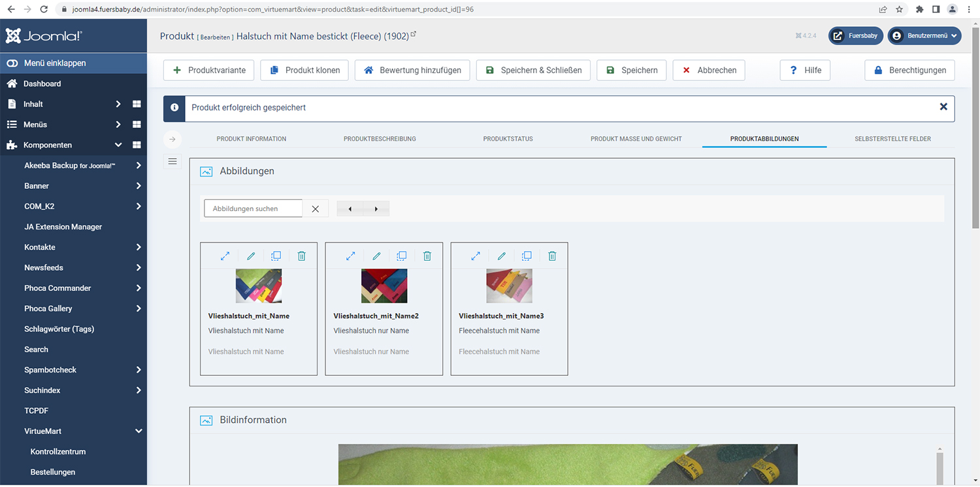Open Inhalt dashboard grid icon in sidebar
980x487 pixels.
[x=137, y=104]
